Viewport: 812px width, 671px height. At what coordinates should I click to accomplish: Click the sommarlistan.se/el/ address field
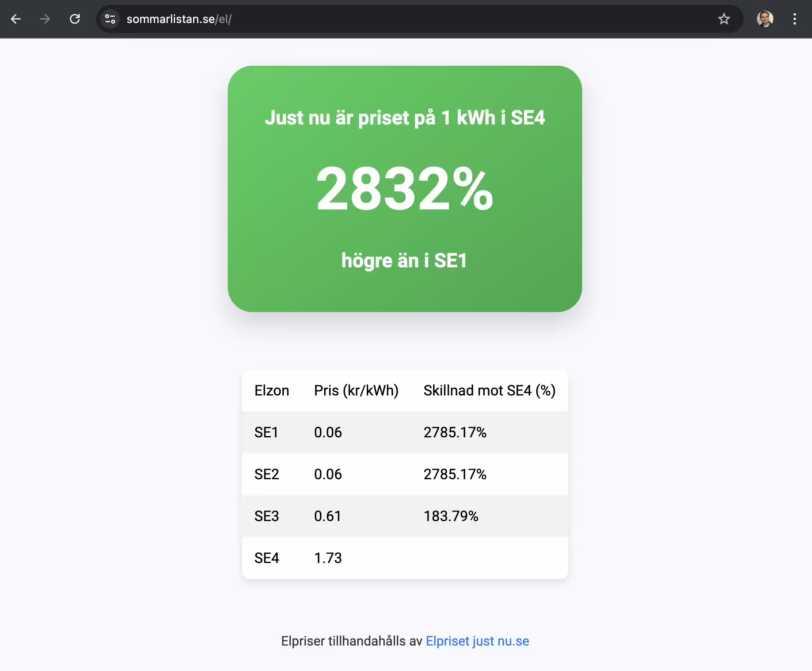point(419,19)
